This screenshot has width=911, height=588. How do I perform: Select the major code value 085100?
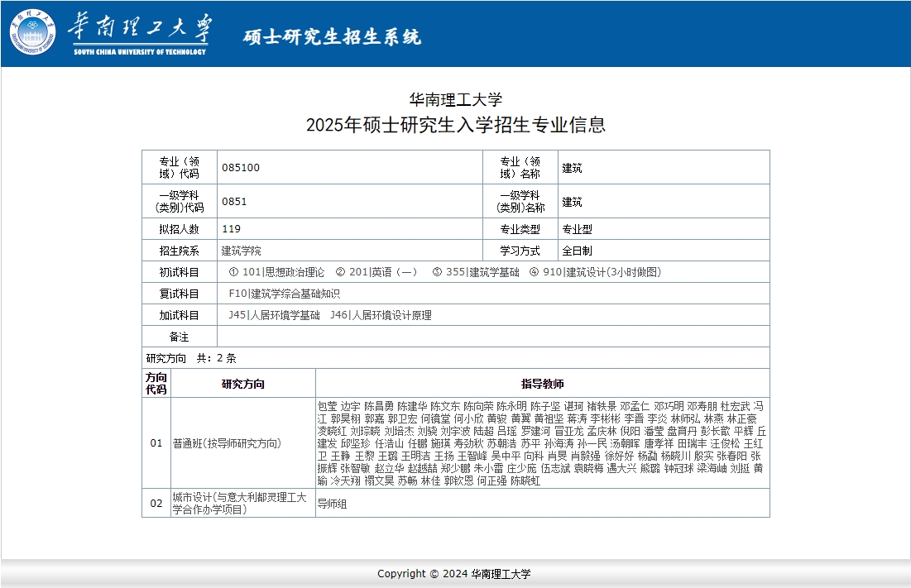pos(241,168)
